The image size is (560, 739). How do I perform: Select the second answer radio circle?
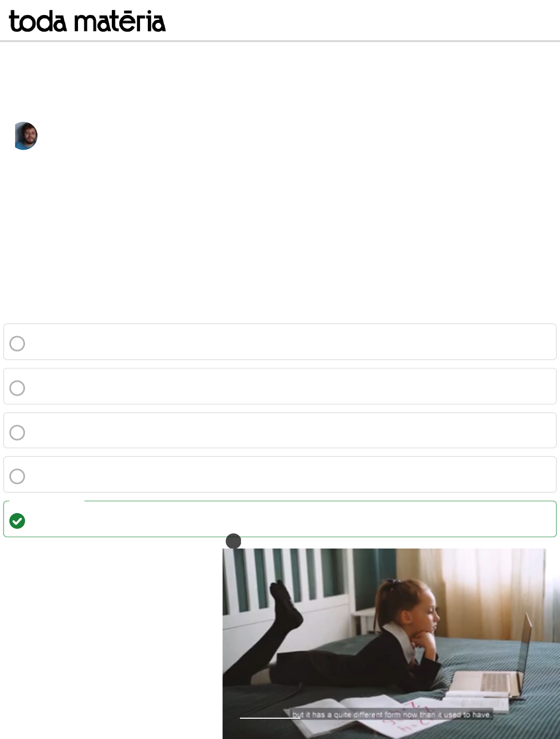pyautogui.click(x=17, y=388)
